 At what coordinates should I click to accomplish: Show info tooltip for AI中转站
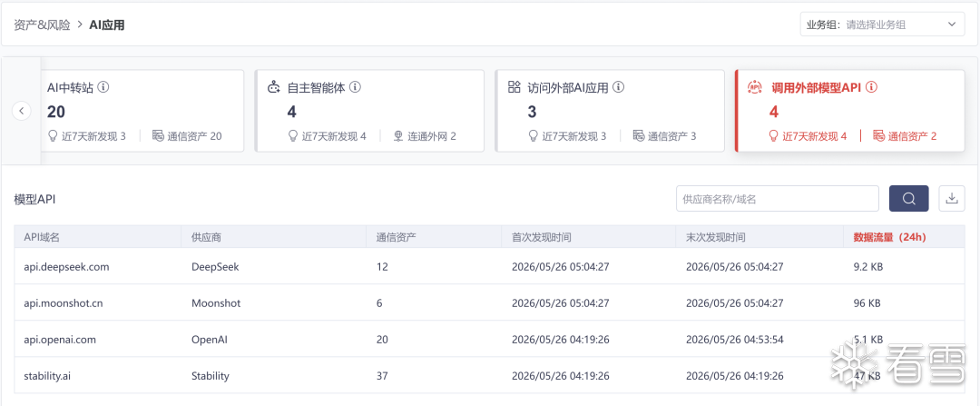[x=103, y=87]
